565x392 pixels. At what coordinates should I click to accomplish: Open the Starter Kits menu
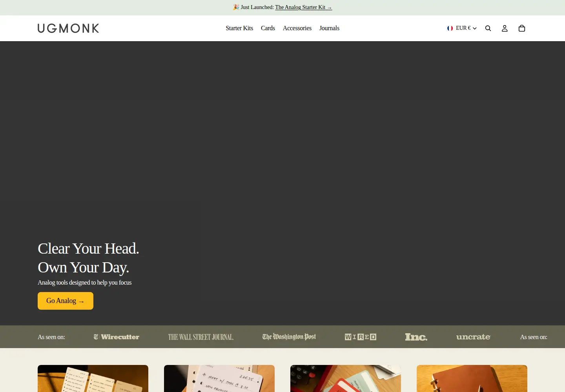(x=239, y=28)
